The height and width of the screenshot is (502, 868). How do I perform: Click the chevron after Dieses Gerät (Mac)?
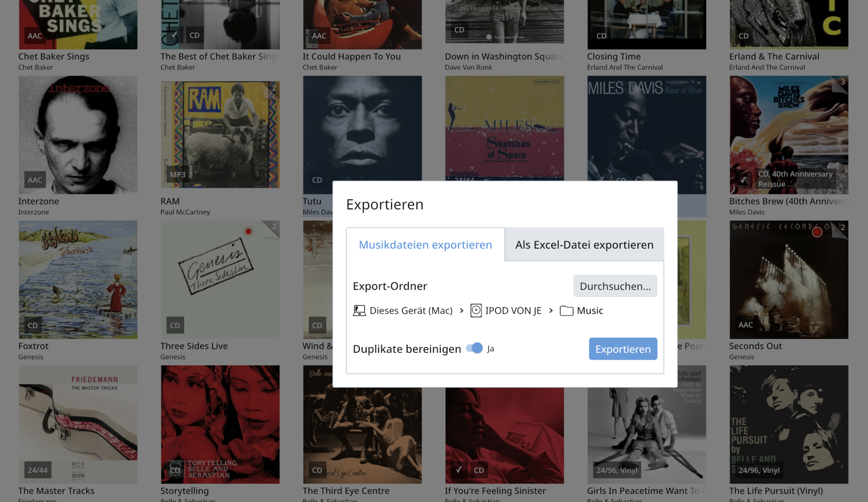click(x=462, y=311)
